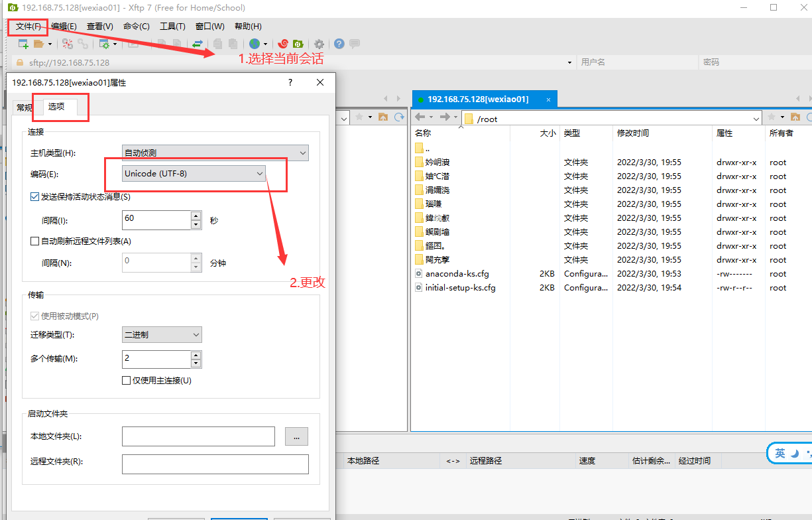Click the globe encoding toolbar icon
812x520 pixels.
coord(254,44)
